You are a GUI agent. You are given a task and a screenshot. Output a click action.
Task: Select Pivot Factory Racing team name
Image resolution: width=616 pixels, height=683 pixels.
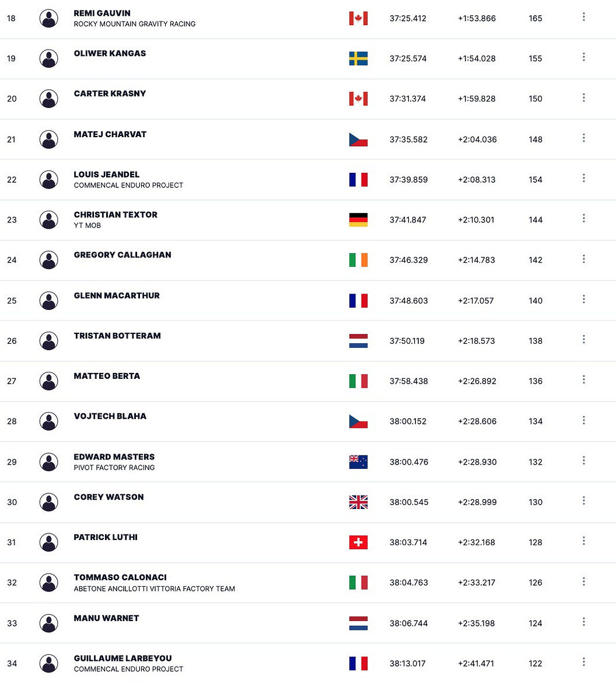point(114,468)
